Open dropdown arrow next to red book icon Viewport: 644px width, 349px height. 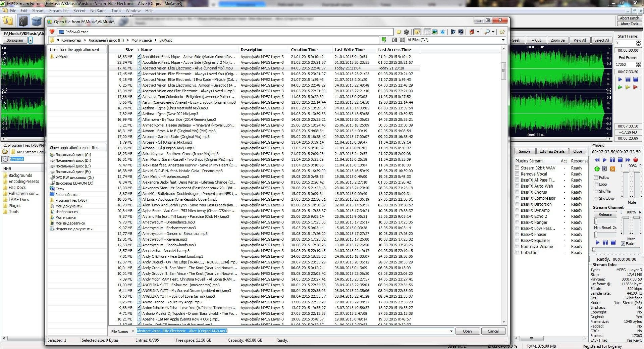pyautogui.click(x=478, y=32)
